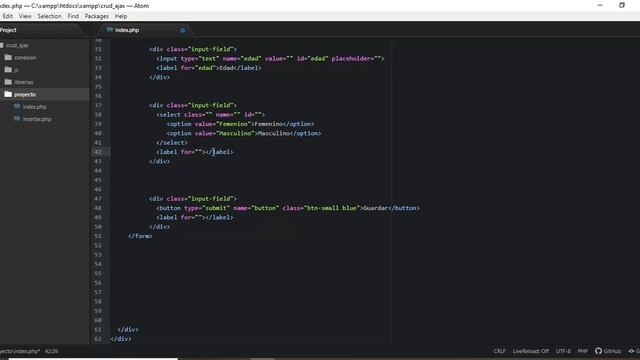
Task: Click the select tag on line 38
Action: tap(211, 115)
